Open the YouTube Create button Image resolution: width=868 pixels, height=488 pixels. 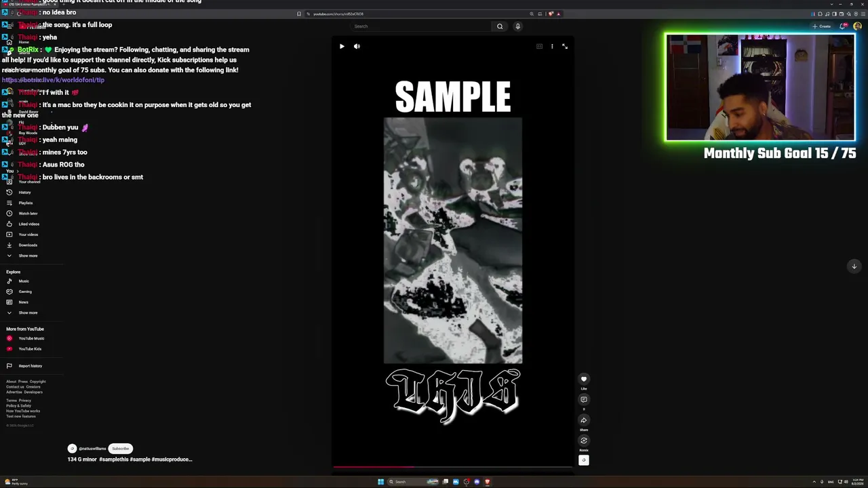822,26
